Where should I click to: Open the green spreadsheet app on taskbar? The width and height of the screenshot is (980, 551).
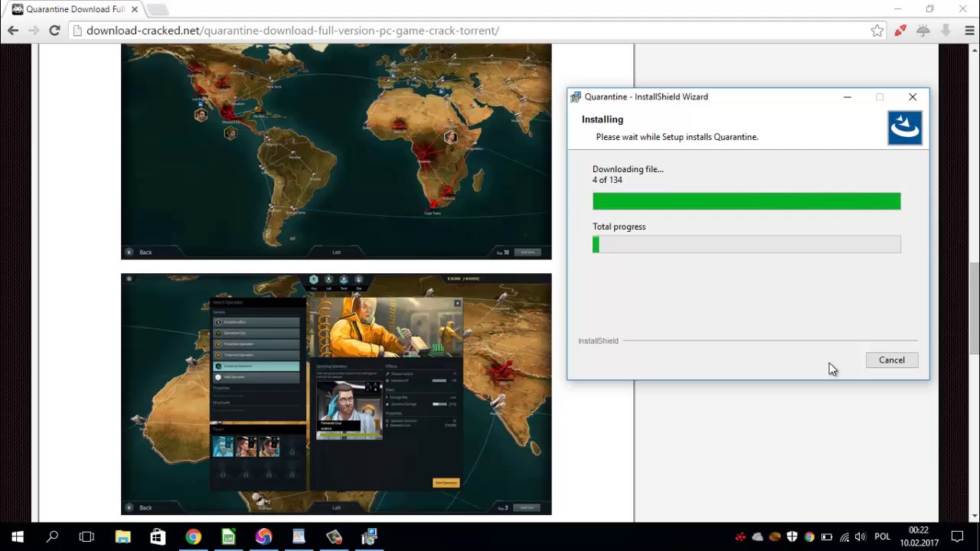coord(228,536)
